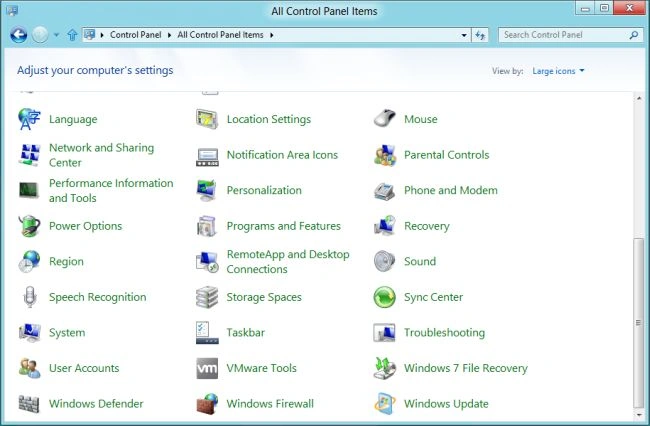The image size is (650, 426).
Task: Open the View by Large icons dropdown
Action: click(558, 71)
